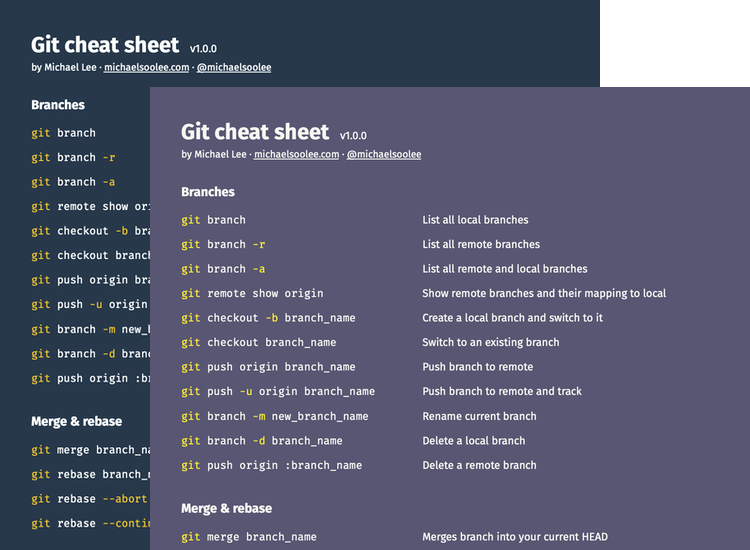
Task: Open michaelsoolee.com link in dark blue sheet
Action: tap(146, 67)
